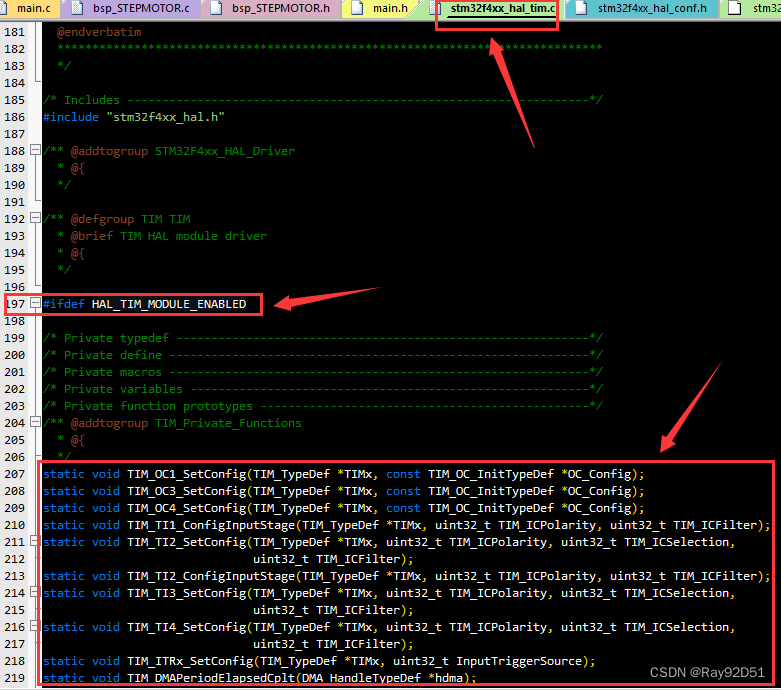The image size is (781, 690).
Task: Click @endverbatim comment on line 181
Action: [99, 32]
